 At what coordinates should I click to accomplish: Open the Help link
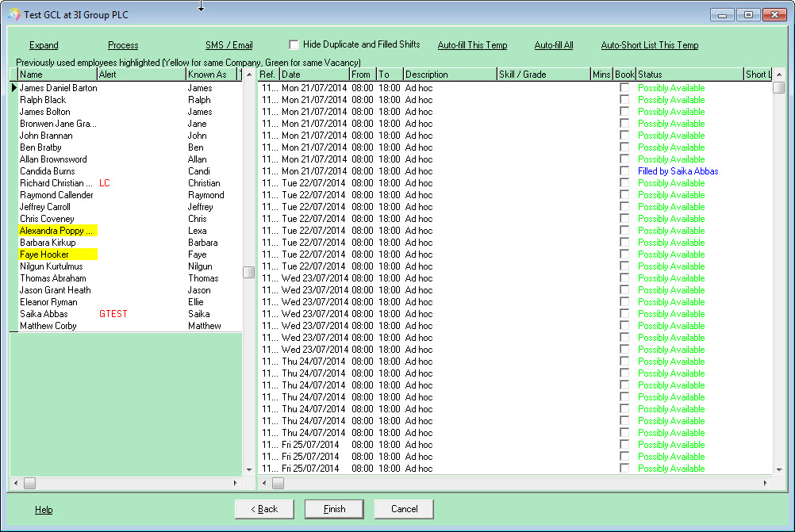click(x=44, y=510)
